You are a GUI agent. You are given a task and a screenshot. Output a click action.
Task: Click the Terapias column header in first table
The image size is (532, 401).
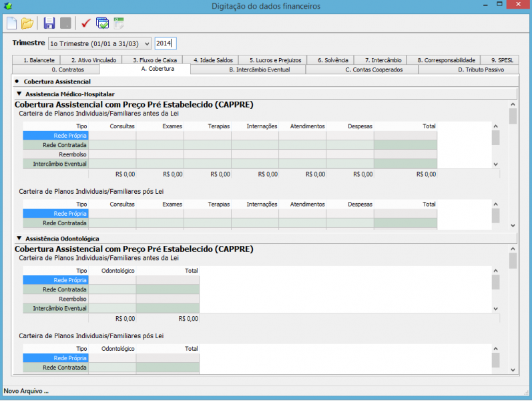point(208,126)
